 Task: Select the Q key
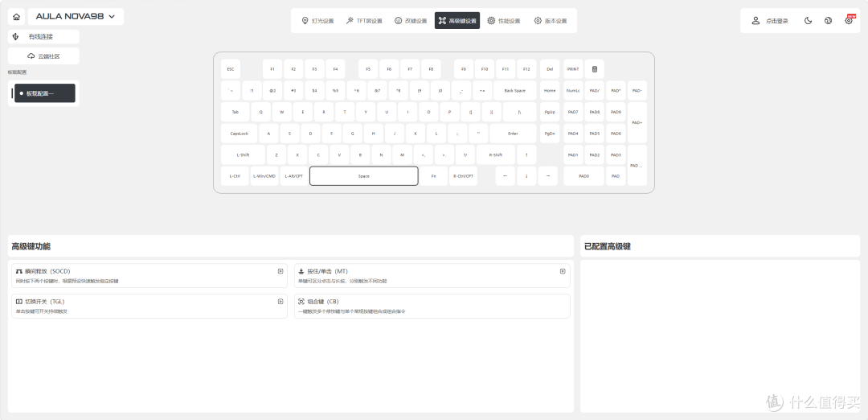(x=260, y=112)
